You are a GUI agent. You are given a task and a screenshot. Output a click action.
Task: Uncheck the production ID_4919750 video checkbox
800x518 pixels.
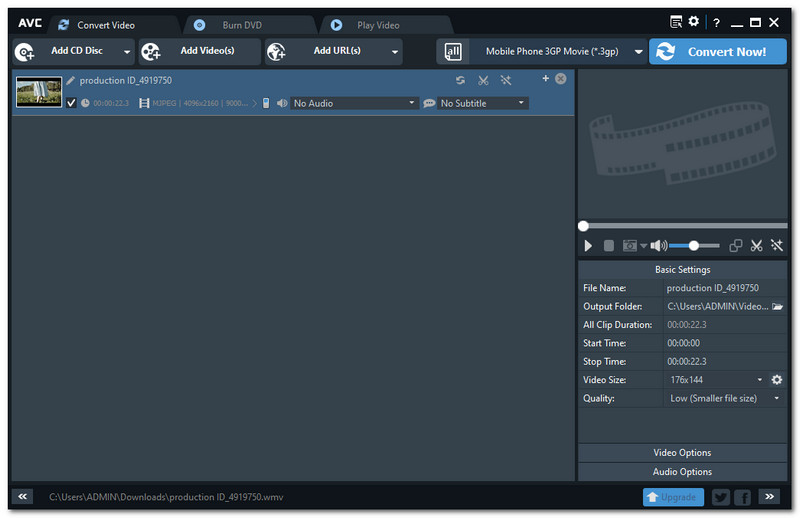tap(71, 103)
